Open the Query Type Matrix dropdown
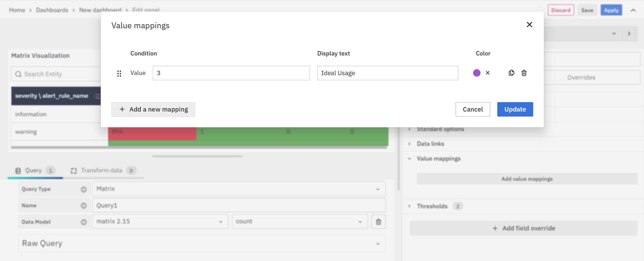The width and height of the screenshot is (644, 261). [x=239, y=189]
